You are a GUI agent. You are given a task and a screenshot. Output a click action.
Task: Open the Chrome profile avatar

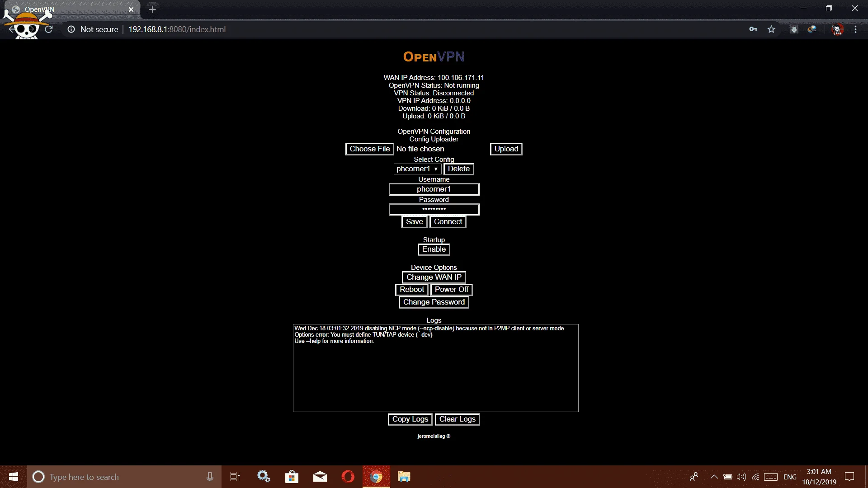[837, 29]
